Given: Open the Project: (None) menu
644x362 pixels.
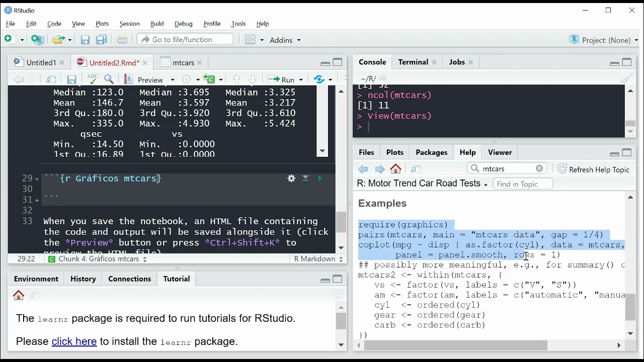Looking at the screenshot, I should [x=602, y=40].
